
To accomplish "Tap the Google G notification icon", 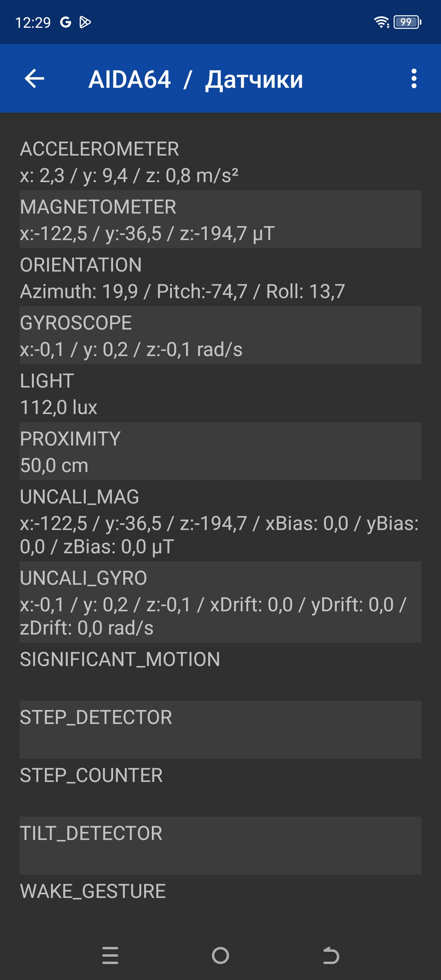I will (65, 22).
